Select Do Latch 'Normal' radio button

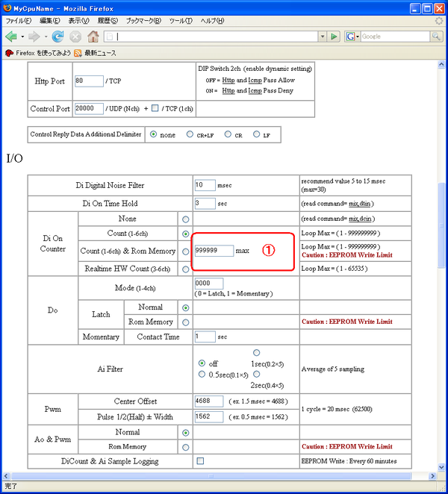pyautogui.click(x=186, y=307)
